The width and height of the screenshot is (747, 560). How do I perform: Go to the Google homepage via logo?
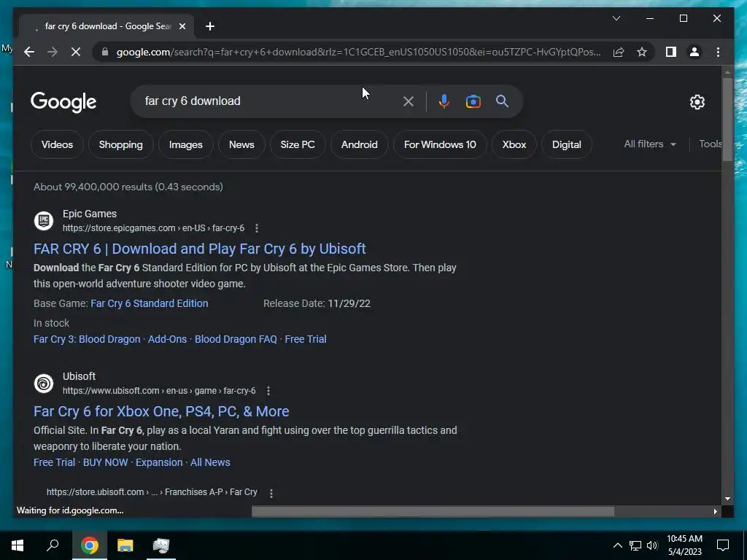pyautogui.click(x=63, y=102)
